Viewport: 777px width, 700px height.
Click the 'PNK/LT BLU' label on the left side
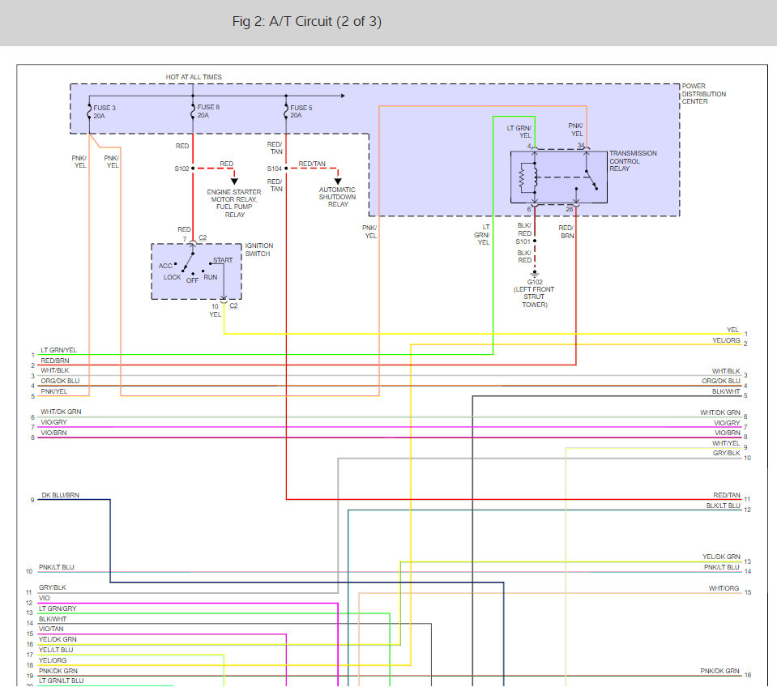57,567
